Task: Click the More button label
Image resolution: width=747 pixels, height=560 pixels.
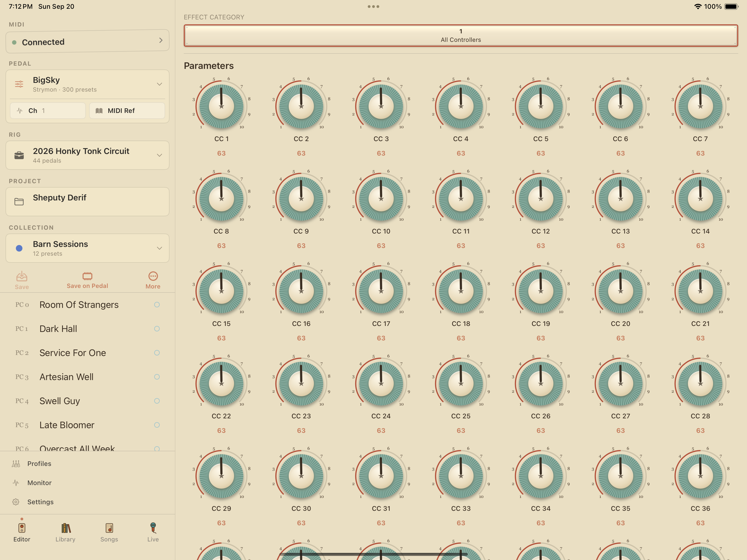Action: 153,286
